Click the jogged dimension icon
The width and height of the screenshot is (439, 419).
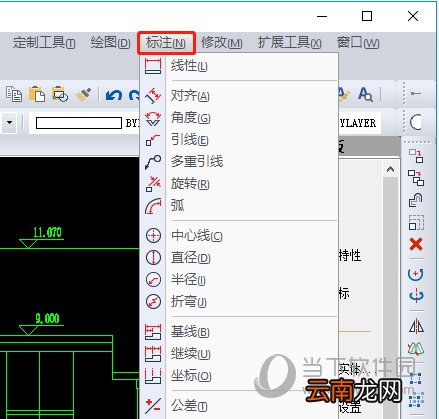click(x=153, y=301)
